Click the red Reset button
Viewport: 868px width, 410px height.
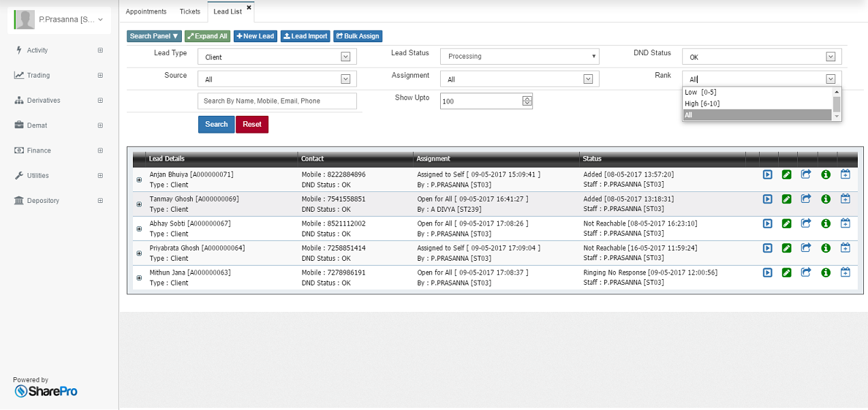click(x=252, y=124)
